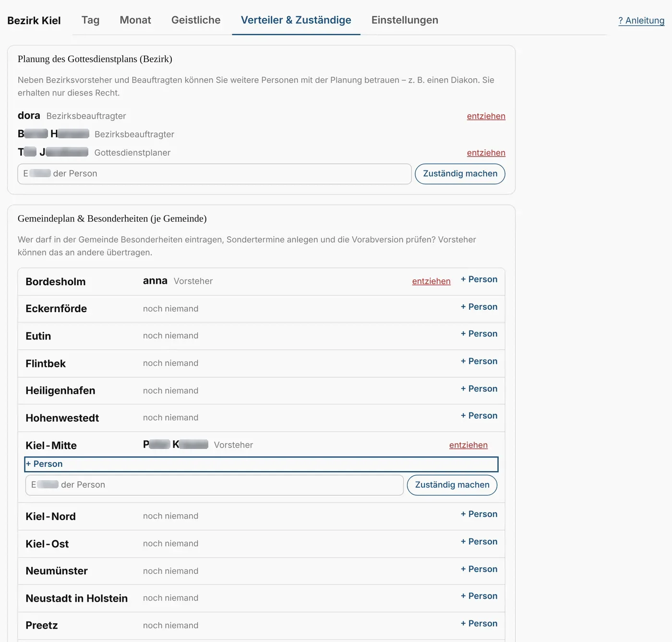Click the Bordesholm congregation name

pos(56,282)
